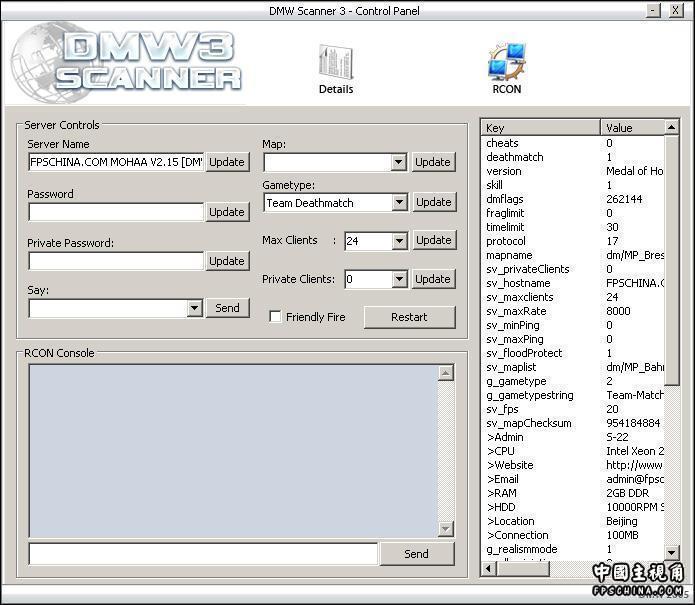This screenshot has width=695, height=605.
Task: Select the >Location row
Action: coord(573,521)
